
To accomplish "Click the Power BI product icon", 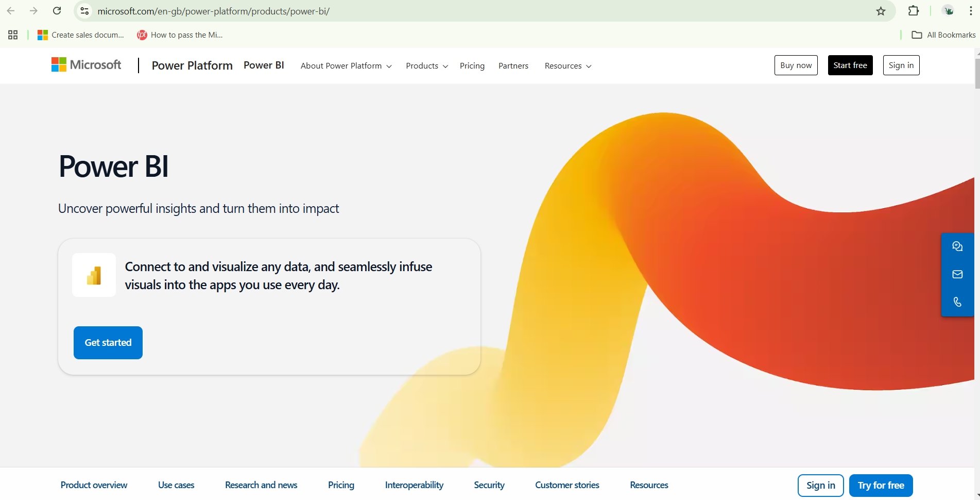I will coord(94,275).
